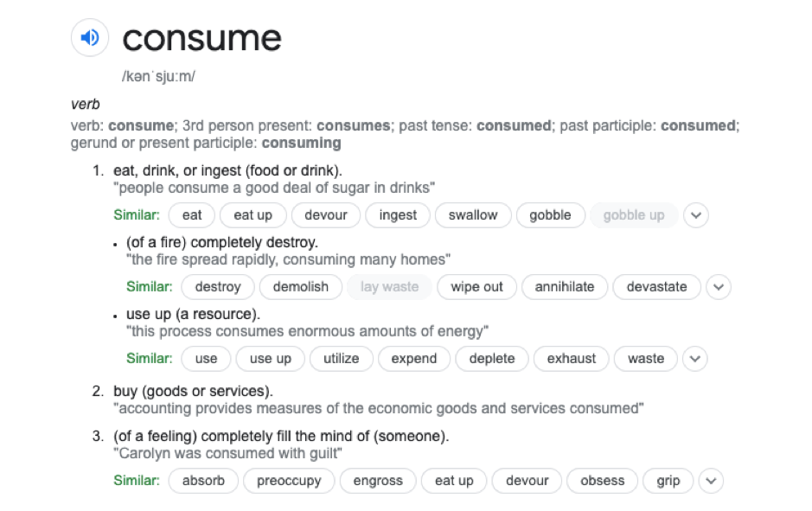Select the 'utilize' synonym chip

click(x=341, y=359)
